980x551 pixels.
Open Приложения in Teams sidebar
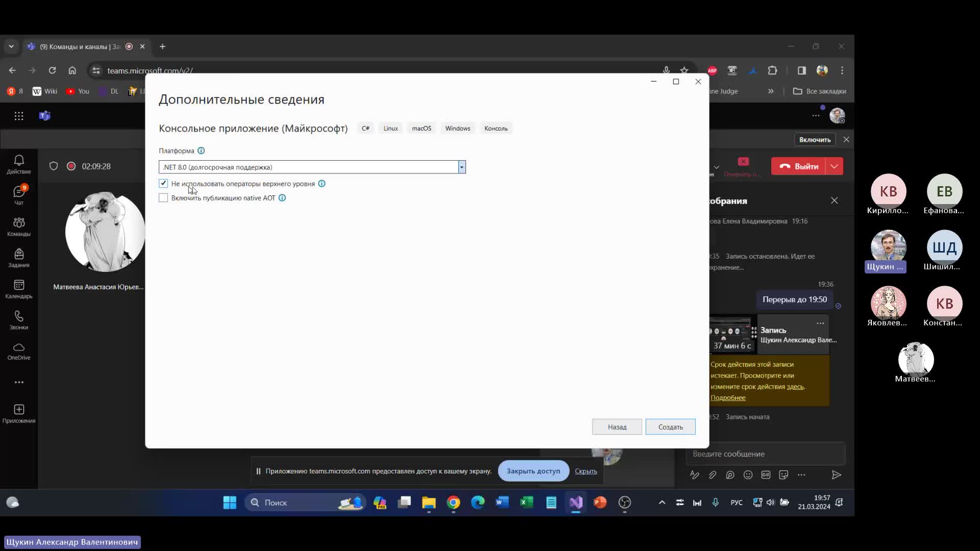(x=19, y=414)
